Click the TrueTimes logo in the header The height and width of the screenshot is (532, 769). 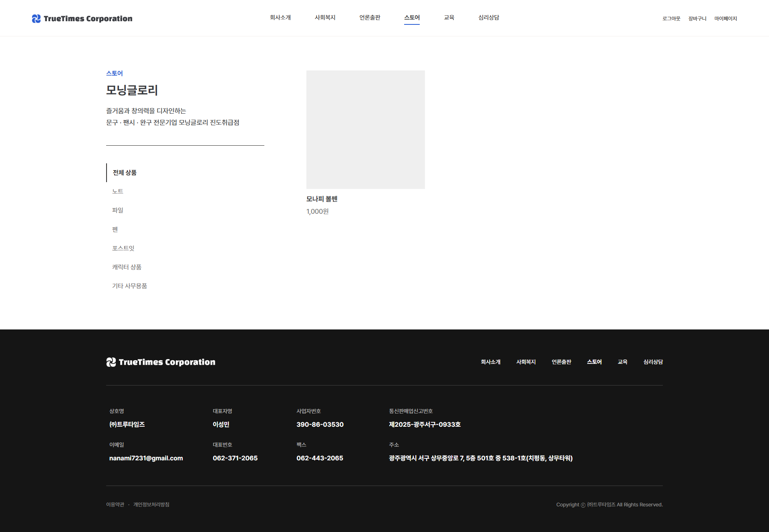pos(81,18)
